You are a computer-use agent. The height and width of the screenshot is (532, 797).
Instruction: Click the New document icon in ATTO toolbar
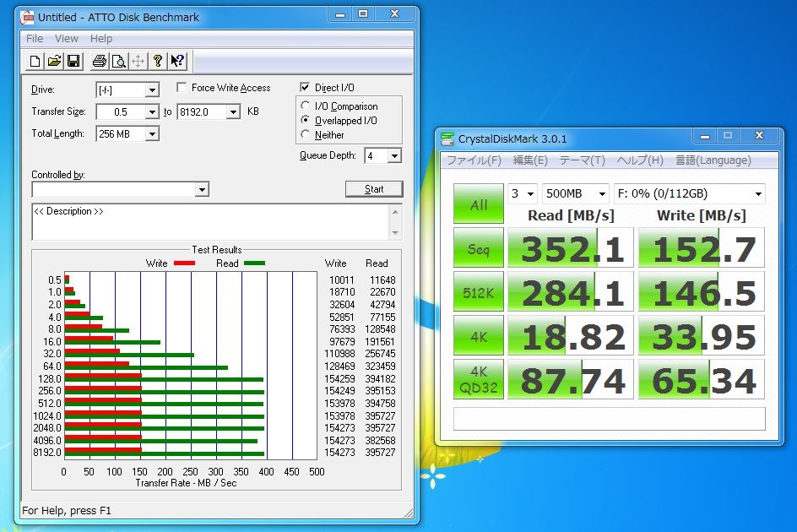click(35, 62)
